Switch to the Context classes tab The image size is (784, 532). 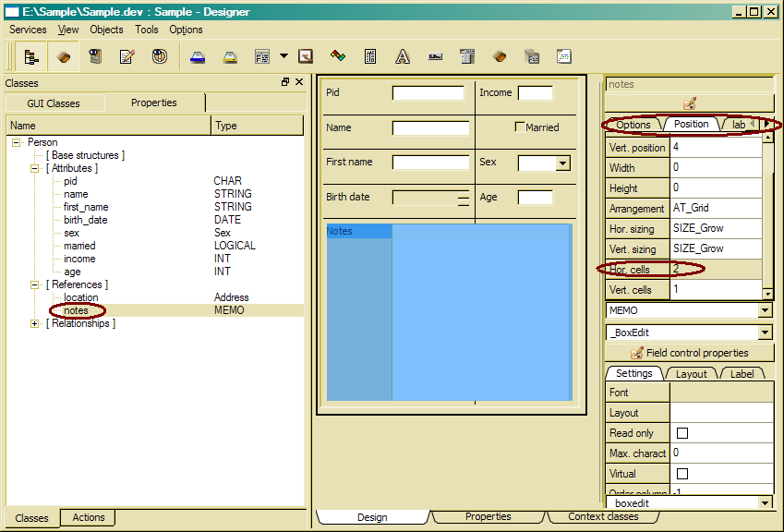[603, 517]
